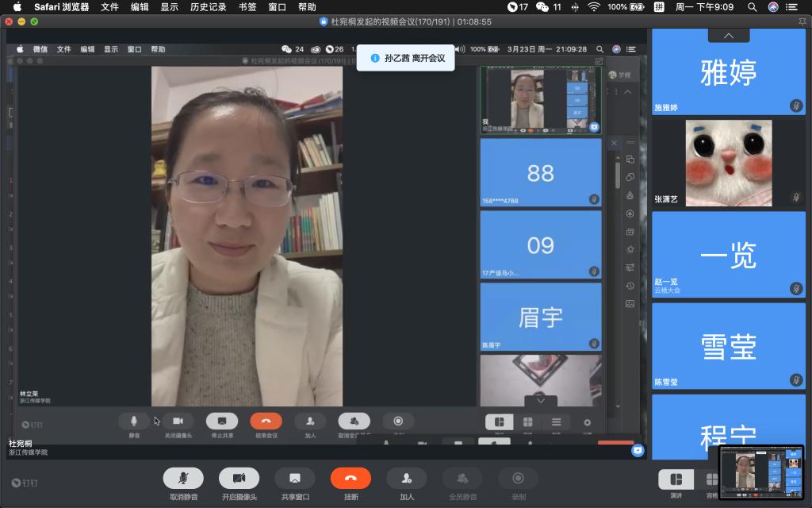Click the 加人 add participant icon
This screenshot has height=508, width=812.
(407, 478)
